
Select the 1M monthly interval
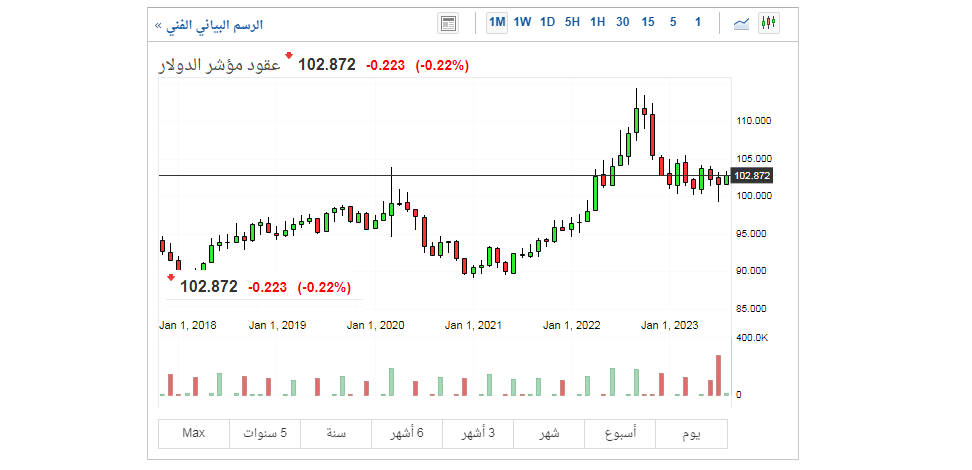pos(497,22)
